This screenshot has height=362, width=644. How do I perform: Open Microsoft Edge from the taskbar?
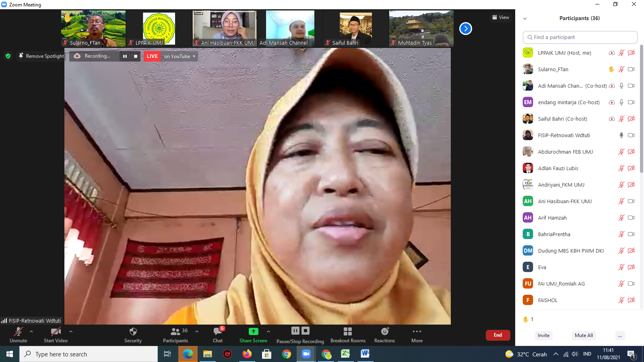pos(188,354)
